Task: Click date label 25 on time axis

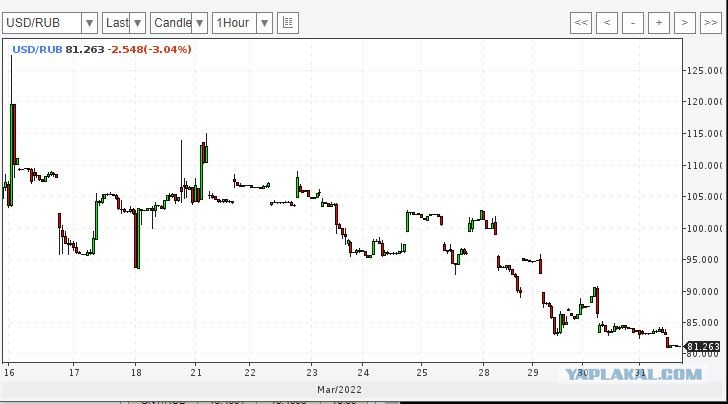Action: (422, 372)
